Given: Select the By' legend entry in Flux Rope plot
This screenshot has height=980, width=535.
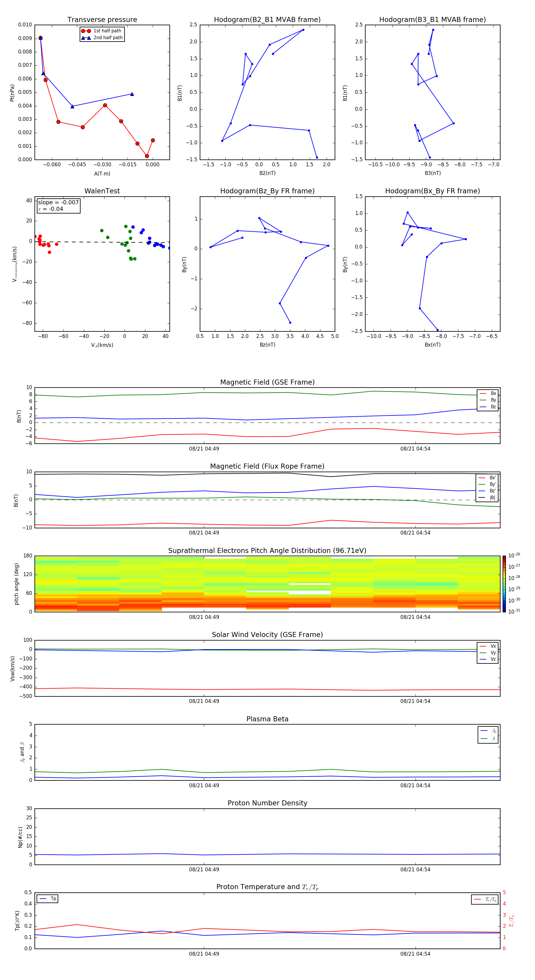Looking at the screenshot, I should coord(487,484).
